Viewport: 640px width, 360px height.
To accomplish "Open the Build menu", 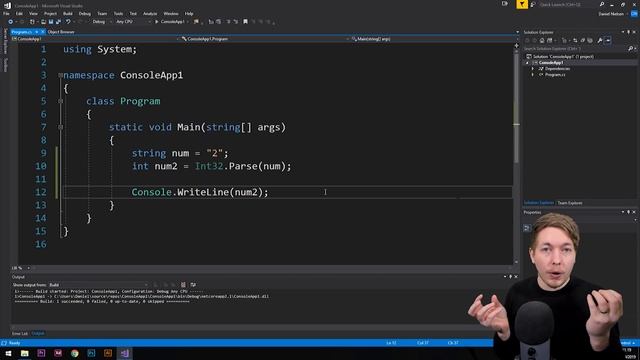I will [x=68, y=13].
